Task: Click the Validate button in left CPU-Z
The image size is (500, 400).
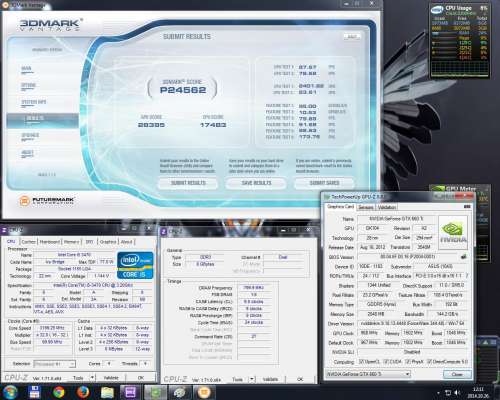Action: (x=111, y=378)
